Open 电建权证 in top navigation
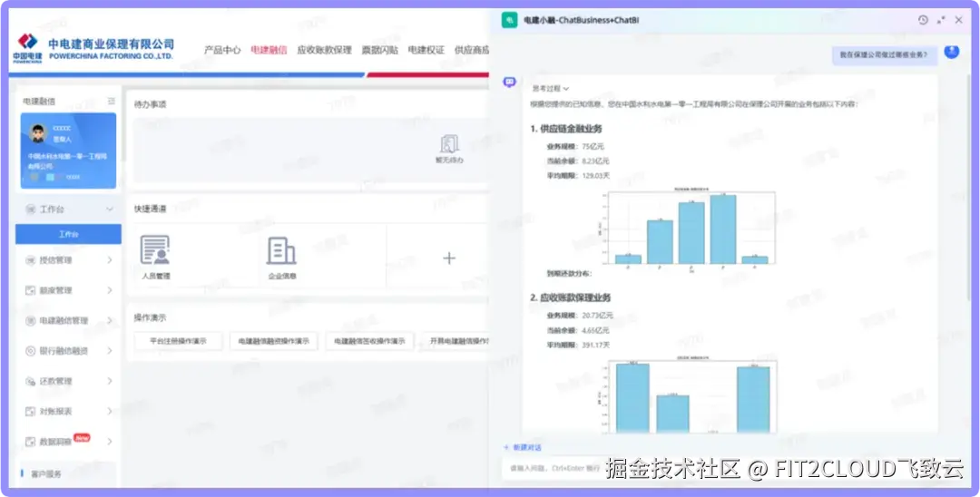Viewport: 980px width, 497px height. coord(426,50)
